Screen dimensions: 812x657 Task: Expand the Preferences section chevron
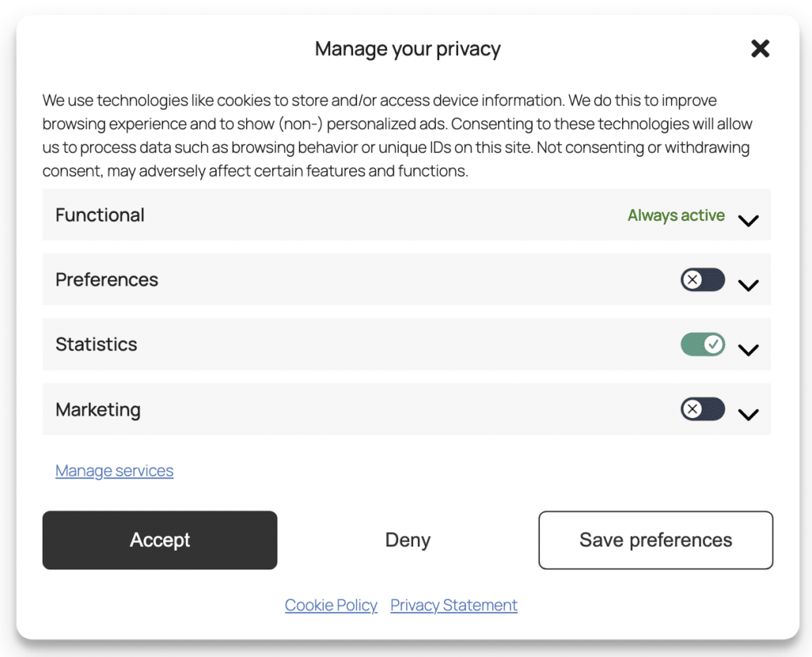[748, 285]
